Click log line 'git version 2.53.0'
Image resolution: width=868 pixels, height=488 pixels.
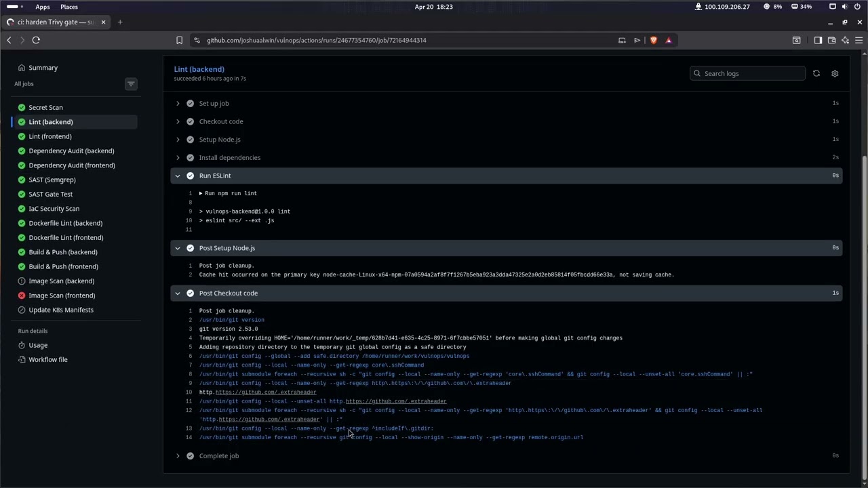[x=229, y=329]
